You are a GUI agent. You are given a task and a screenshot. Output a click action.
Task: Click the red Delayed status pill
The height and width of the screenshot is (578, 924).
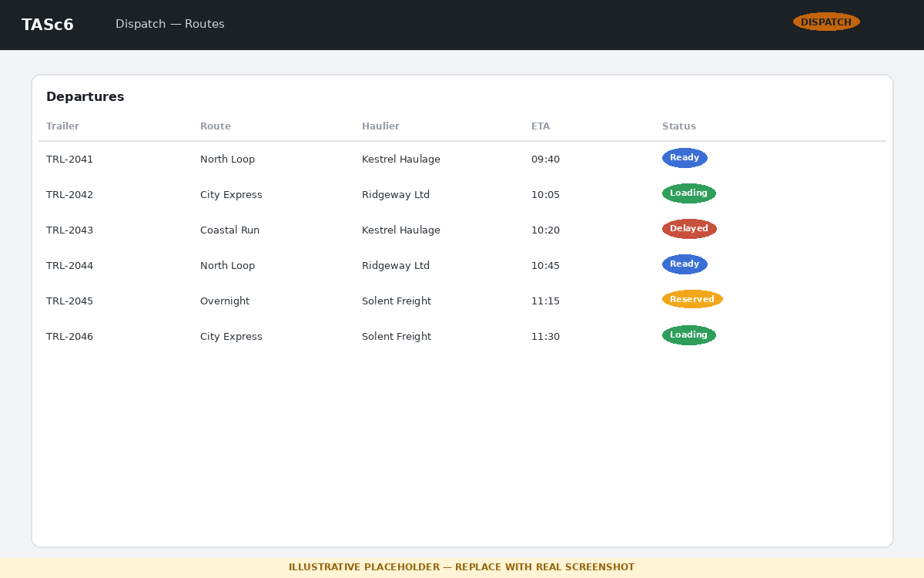click(x=689, y=229)
